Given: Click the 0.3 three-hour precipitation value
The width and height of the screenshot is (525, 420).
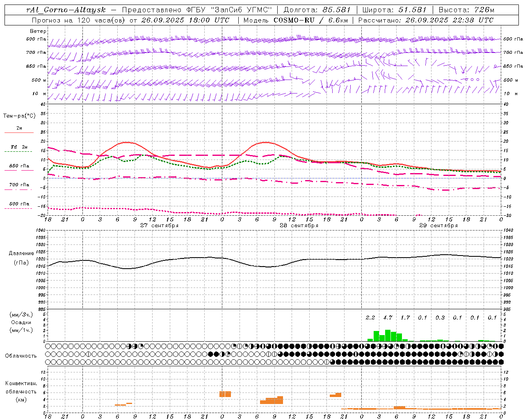Looking at the screenshot, I should 440,317.
